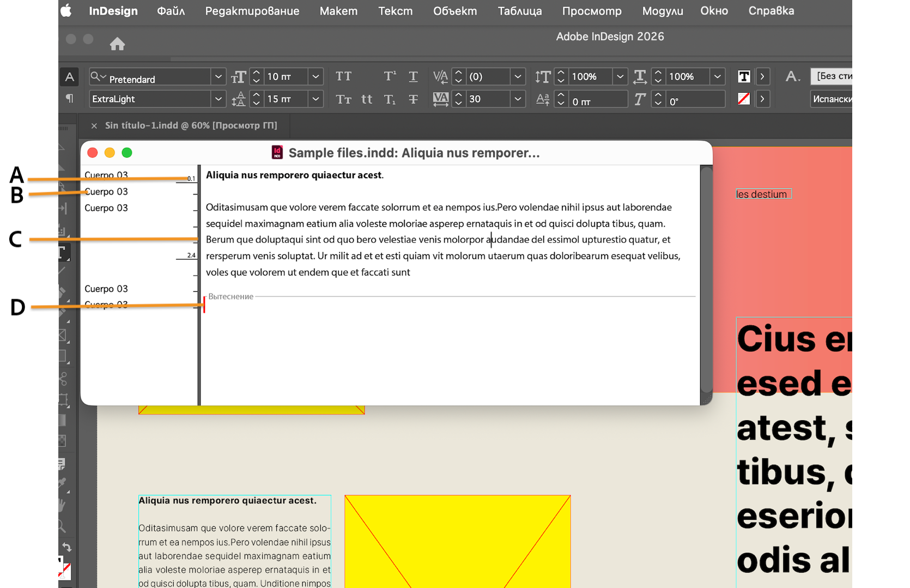This screenshot has height=588, width=910.
Task: Click the font search magnifier icon
Action: click(98, 77)
